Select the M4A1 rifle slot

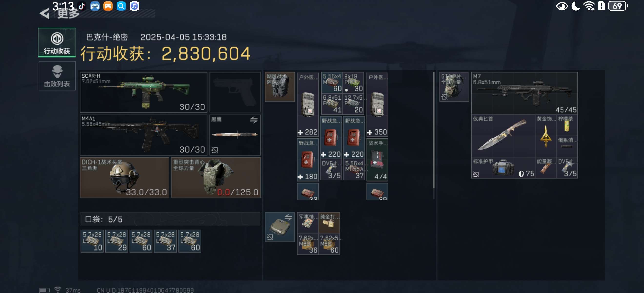click(x=143, y=135)
